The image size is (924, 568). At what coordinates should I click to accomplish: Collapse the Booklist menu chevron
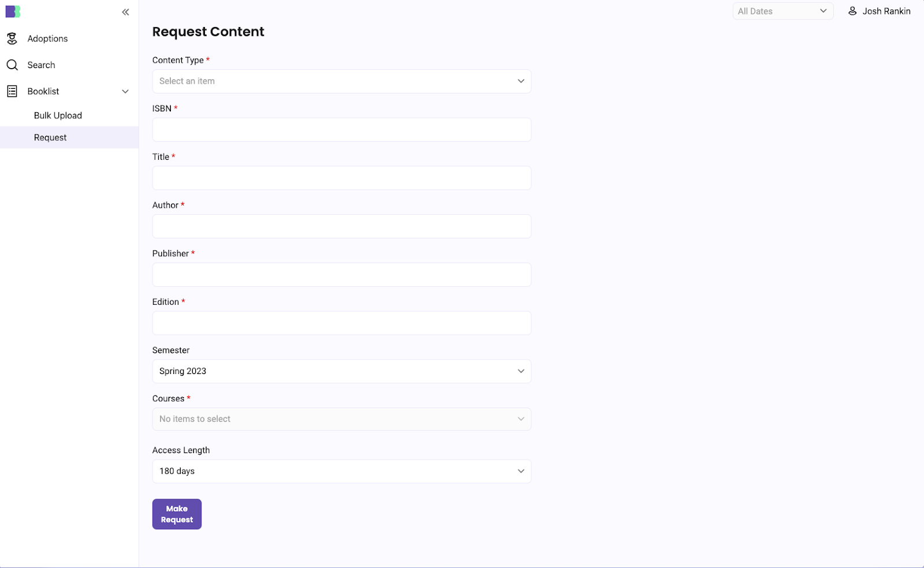[x=125, y=91]
